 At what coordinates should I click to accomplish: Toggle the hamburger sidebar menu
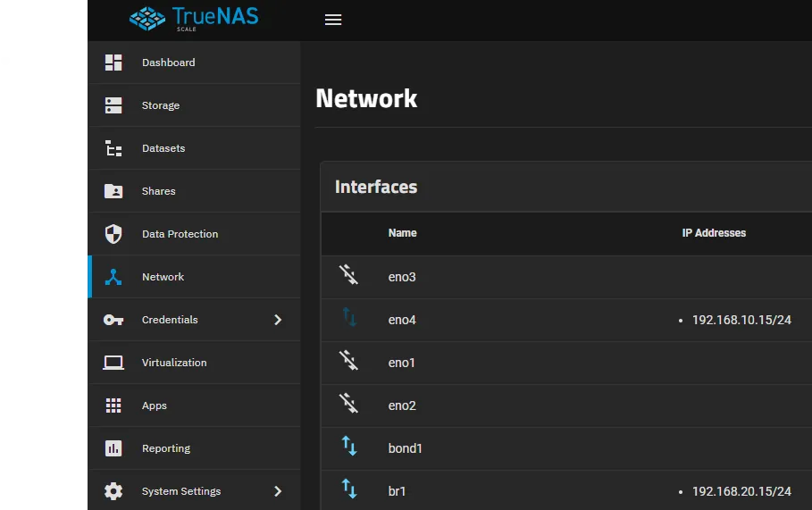click(x=333, y=20)
